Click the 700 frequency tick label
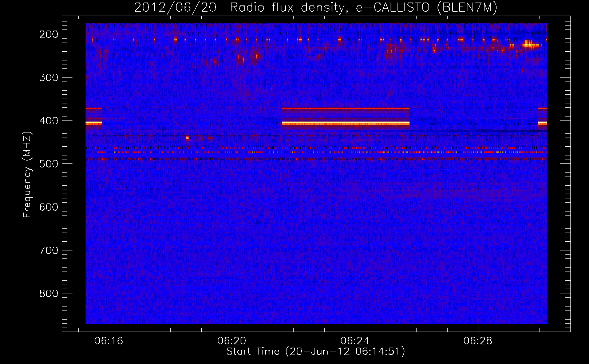589x364 pixels. (49, 250)
